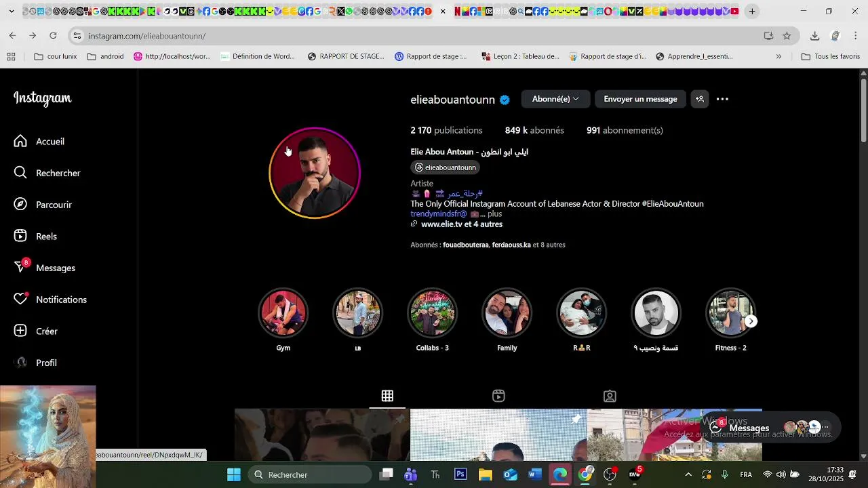Image resolution: width=868 pixels, height=488 pixels.
Task: Open Profil in the sidebar
Action: [x=36, y=363]
